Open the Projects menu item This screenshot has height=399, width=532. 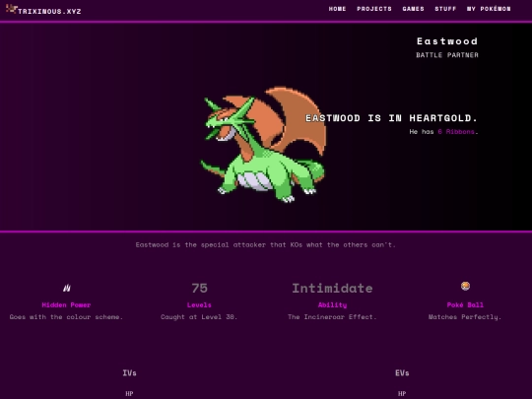[374, 9]
